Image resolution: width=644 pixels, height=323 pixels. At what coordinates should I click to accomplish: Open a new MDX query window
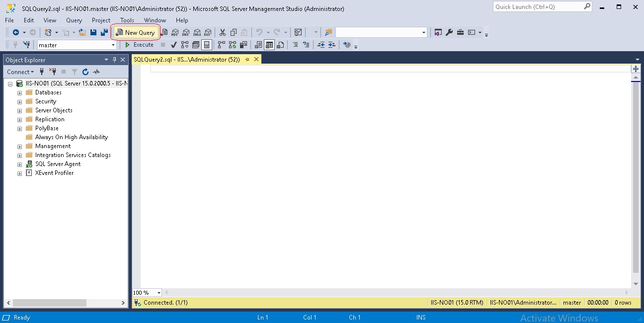click(x=175, y=32)
